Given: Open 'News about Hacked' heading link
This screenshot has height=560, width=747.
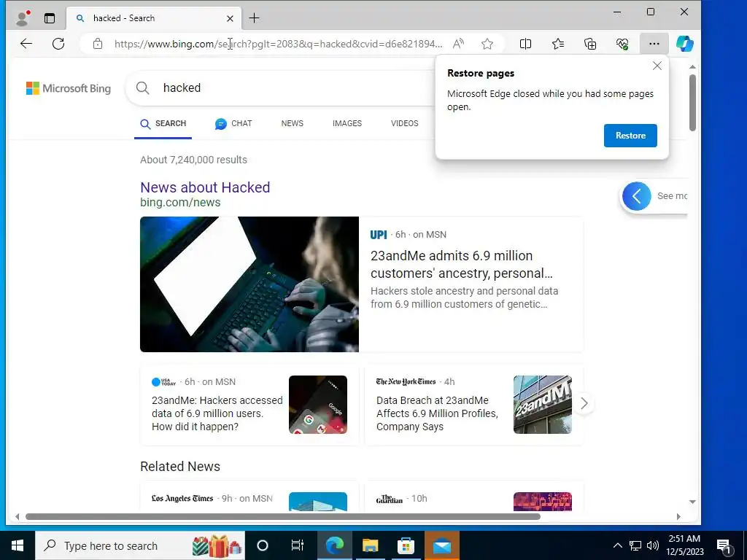Looking at the screenshot, I should [205, 187].
